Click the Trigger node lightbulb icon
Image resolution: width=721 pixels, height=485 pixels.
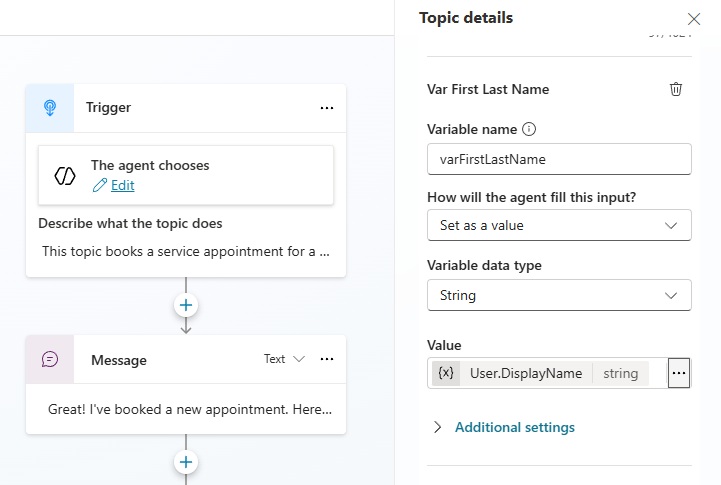pyautogui.click(x=50, y=108)
